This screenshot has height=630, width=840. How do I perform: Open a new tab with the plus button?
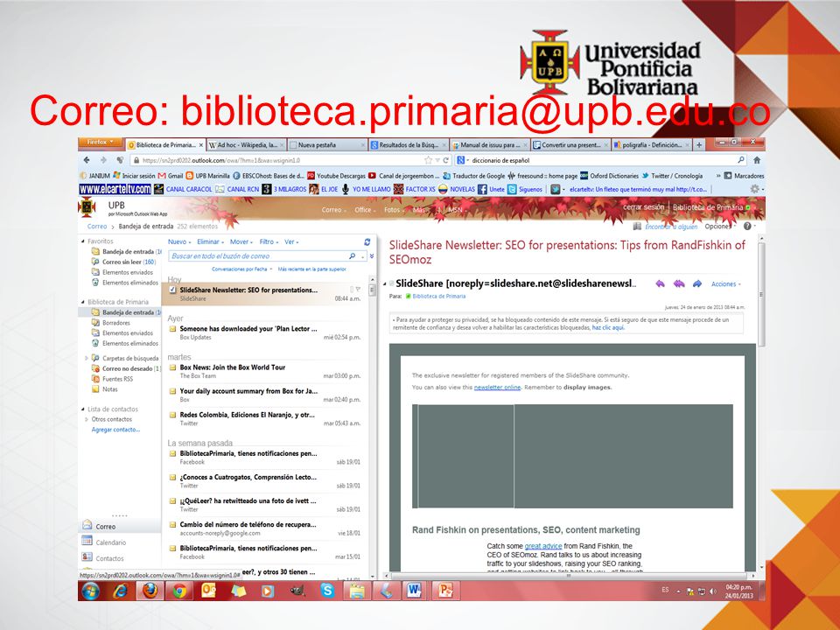tap(699, 144)
